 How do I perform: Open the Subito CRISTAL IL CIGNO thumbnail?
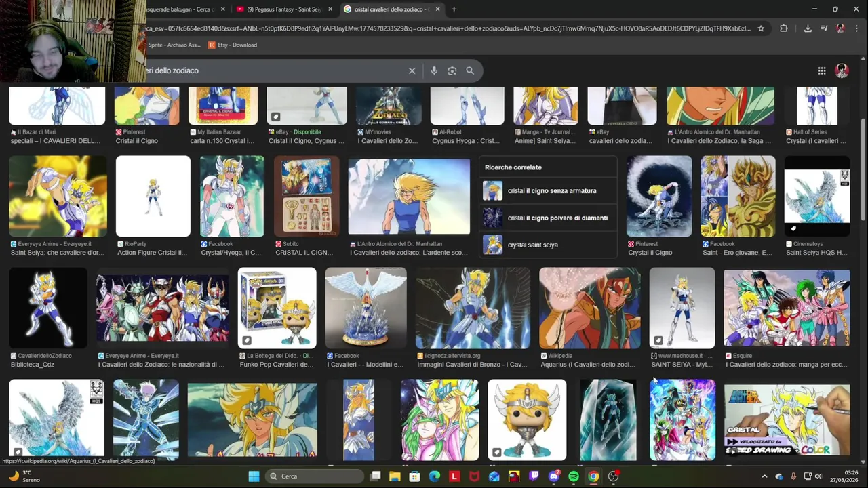click(307, 197)
